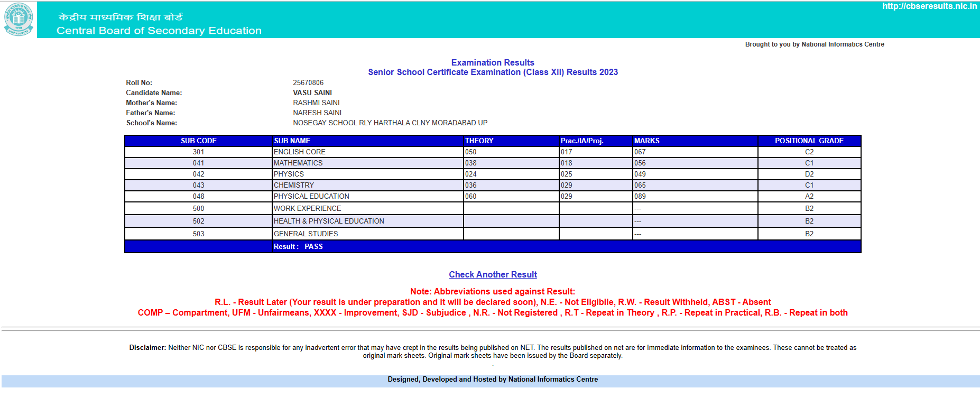This screenshot has width=980, height=416.
Task: Click Physical Education theory marks 060
Action: coord(471,196)
